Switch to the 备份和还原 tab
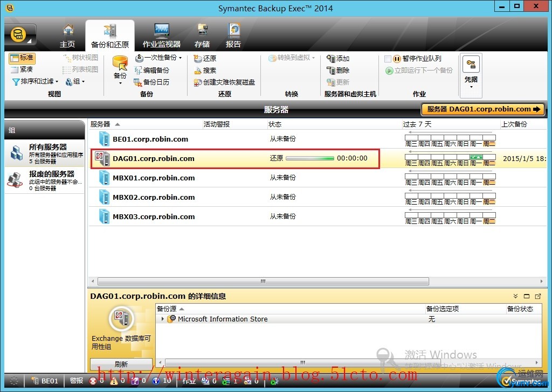The width and height of the screenshot is (552, 392). (110, 37)
